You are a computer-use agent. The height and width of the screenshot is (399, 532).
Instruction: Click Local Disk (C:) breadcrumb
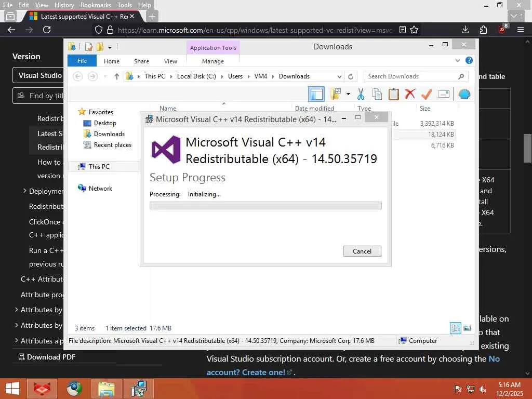(x=196, y=76)
